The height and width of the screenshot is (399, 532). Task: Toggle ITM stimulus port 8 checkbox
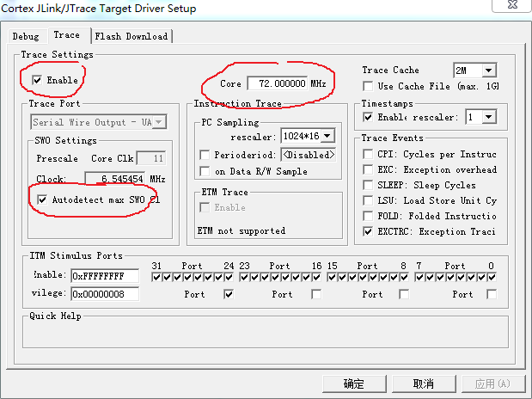[404, 278]
